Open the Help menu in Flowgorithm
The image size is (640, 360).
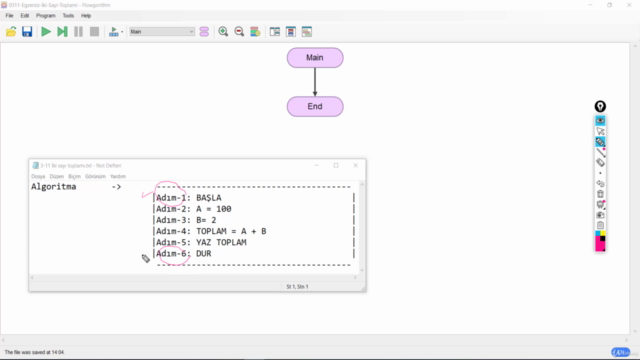click(x=86, y=16)
